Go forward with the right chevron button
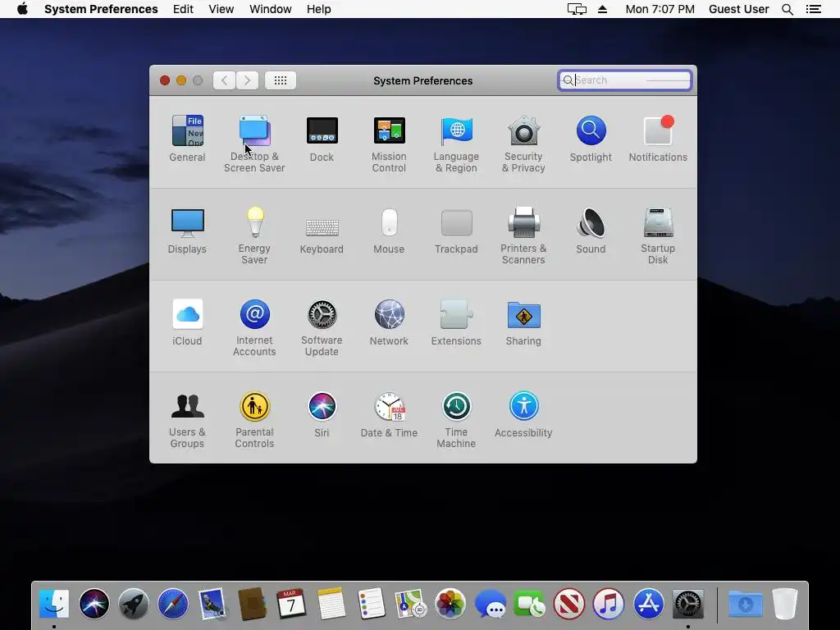The height and width of the screenshot is (630, 840). [247, 80]
